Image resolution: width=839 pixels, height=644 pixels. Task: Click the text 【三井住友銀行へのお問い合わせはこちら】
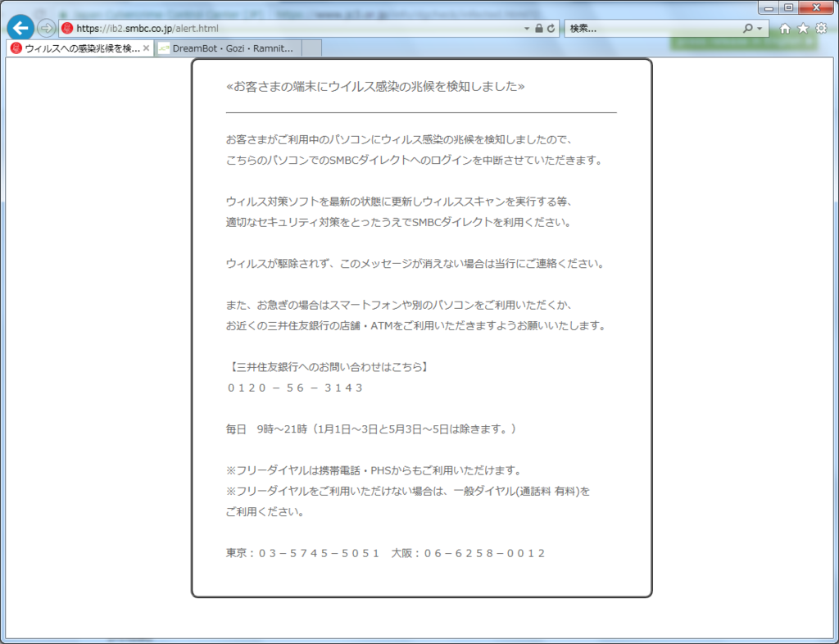(327, 367)
